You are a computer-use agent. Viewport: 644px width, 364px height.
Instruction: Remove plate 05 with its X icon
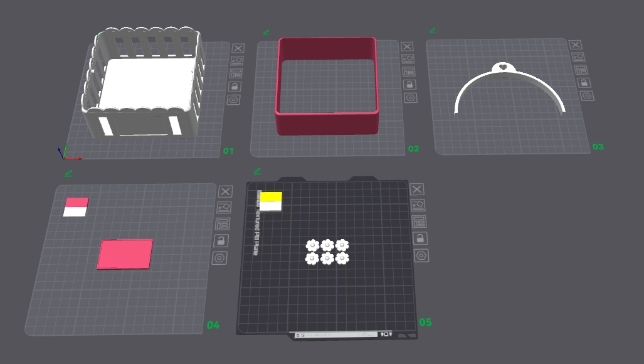417,190
